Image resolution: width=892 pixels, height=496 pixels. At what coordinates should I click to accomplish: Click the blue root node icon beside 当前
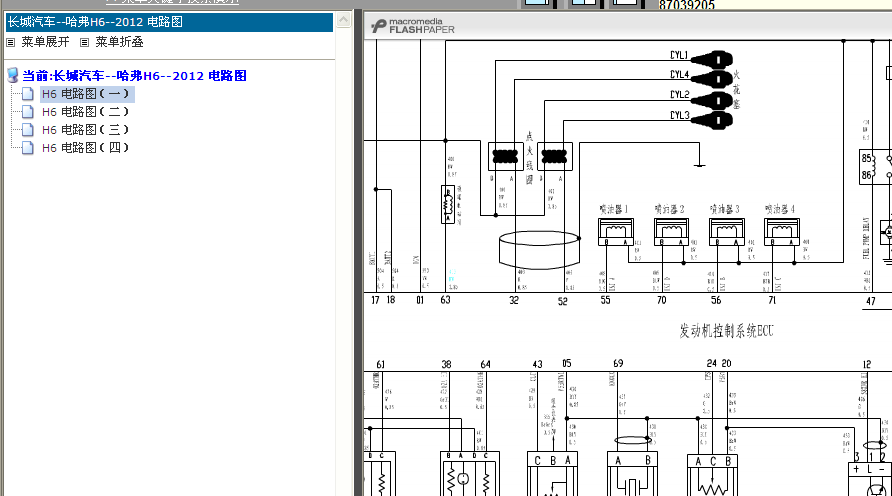(13, 75)
